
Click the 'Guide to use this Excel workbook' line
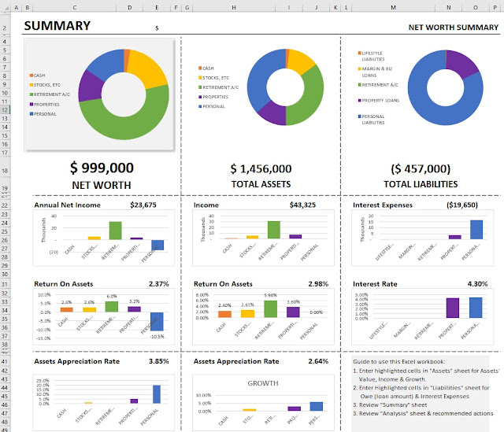click(399, 362)
